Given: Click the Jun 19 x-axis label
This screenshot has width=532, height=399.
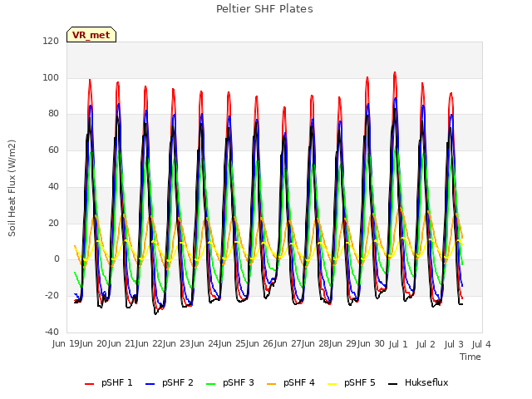Looking at the screenshot, I should coord(66,344).
